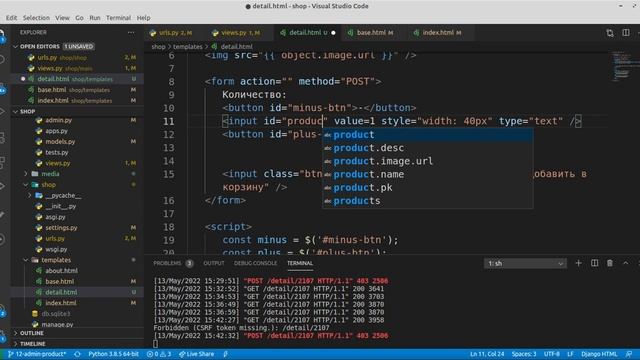Select Python 3.8.5 64-bit interpreter in status bar
640x360 pixels.
pos(113,354)
